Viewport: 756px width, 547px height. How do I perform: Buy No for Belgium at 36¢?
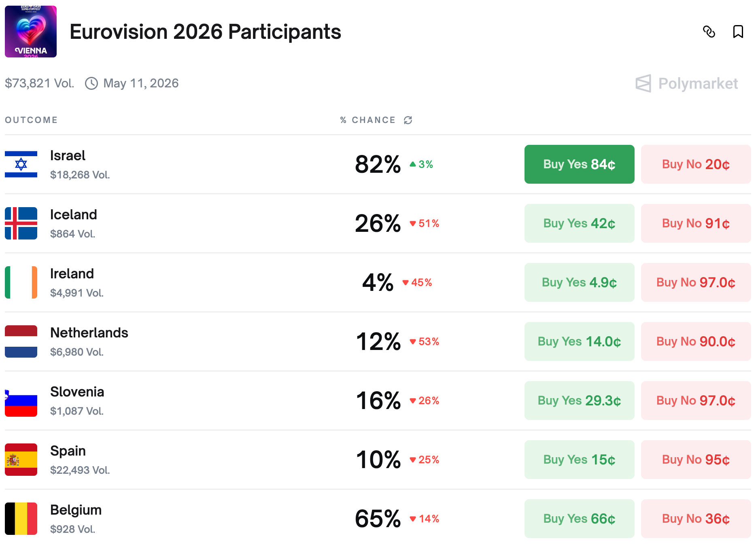tap(696, 519)
